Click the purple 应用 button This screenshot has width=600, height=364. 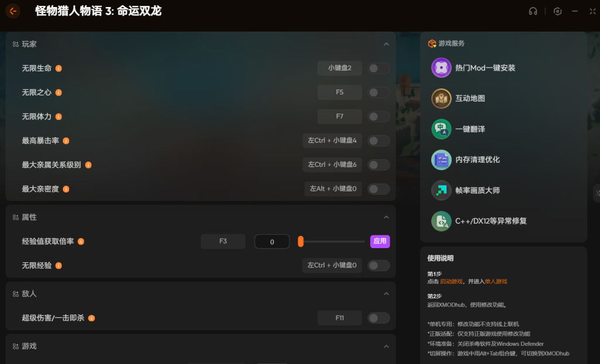380,241
